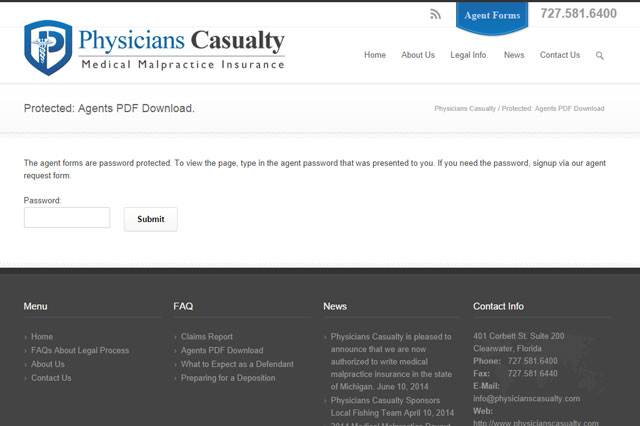
Task: Follow the Physicians Casualty breadcrumb link
Action: (x=465, y=109)
